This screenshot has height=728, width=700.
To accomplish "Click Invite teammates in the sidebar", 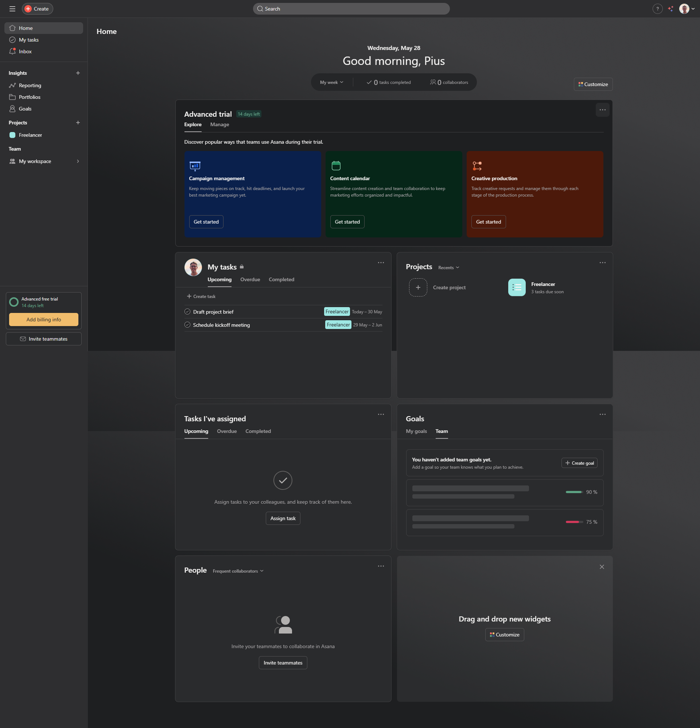I will coord(43,339).
